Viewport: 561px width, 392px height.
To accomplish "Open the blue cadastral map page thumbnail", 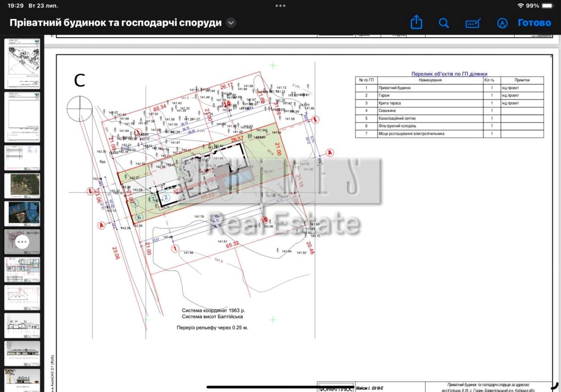I will coord(22,214).
